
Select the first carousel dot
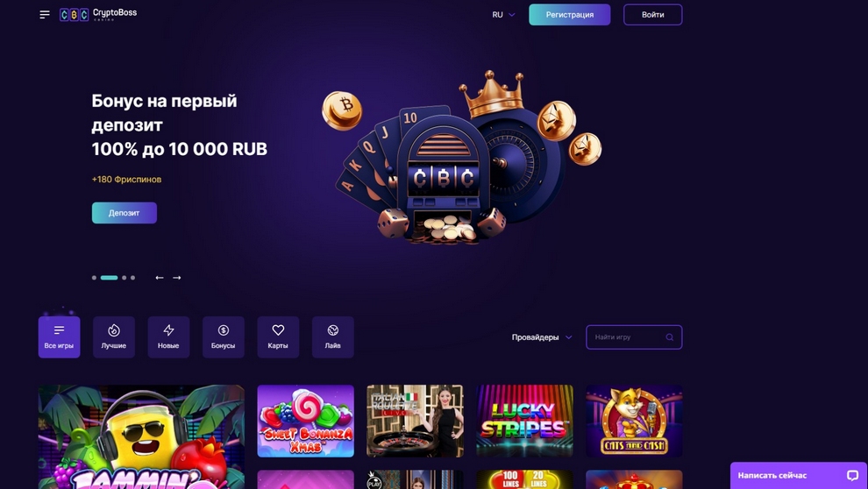(94, 278)
